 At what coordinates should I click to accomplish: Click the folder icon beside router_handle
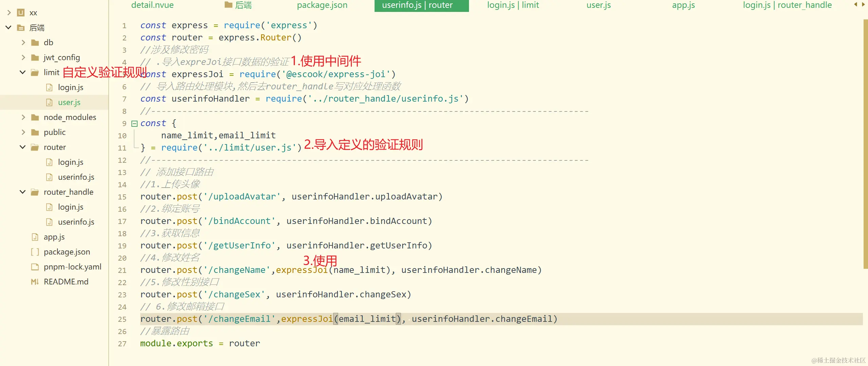click(x=34, y=192)
